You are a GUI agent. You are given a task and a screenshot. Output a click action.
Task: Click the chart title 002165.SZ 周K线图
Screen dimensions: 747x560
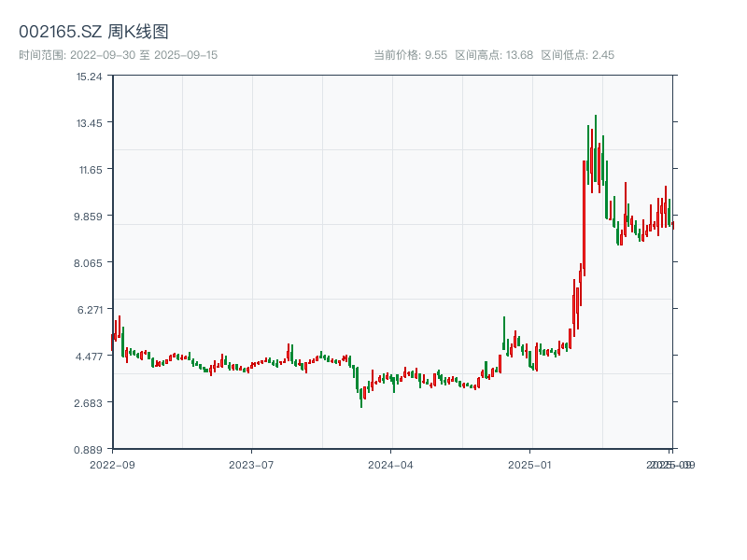pyautogui.click(x=93, y=32)
